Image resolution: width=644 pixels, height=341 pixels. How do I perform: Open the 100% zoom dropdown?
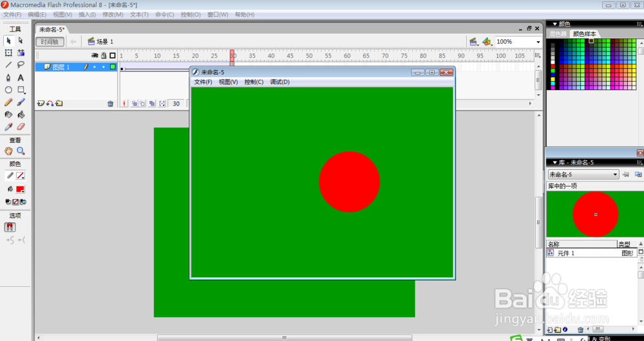[x=538, y=42]
